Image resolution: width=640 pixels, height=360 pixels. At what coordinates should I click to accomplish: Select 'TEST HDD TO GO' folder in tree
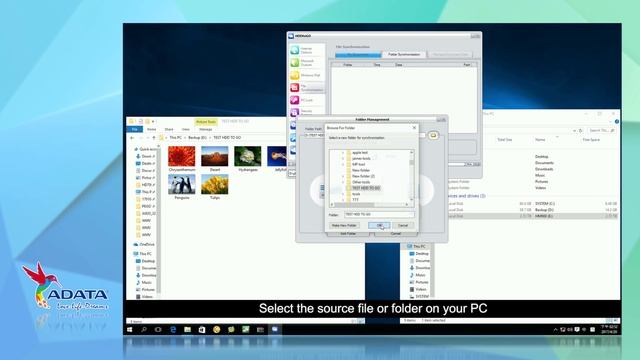[x=366, y=188]
